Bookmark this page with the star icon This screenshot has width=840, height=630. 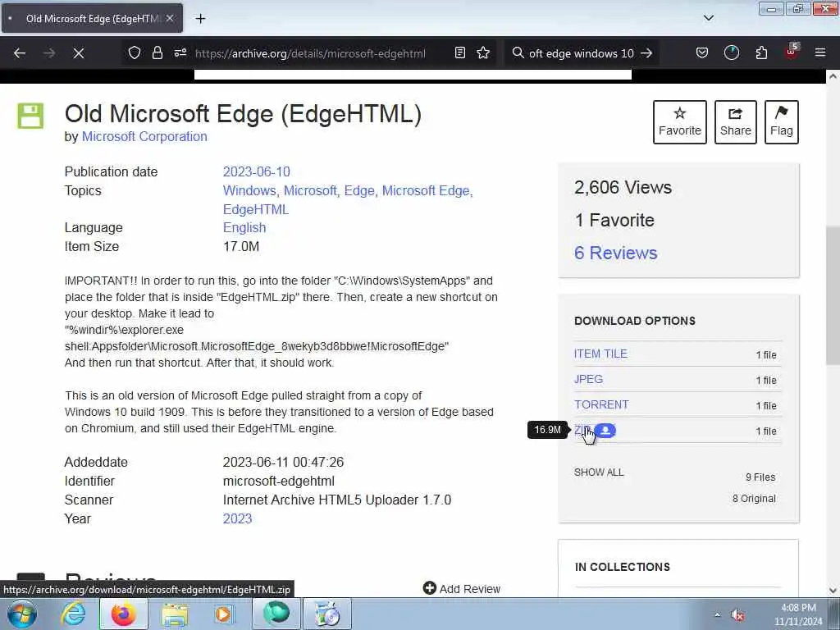pyautogui.click(x=483, y=53)
